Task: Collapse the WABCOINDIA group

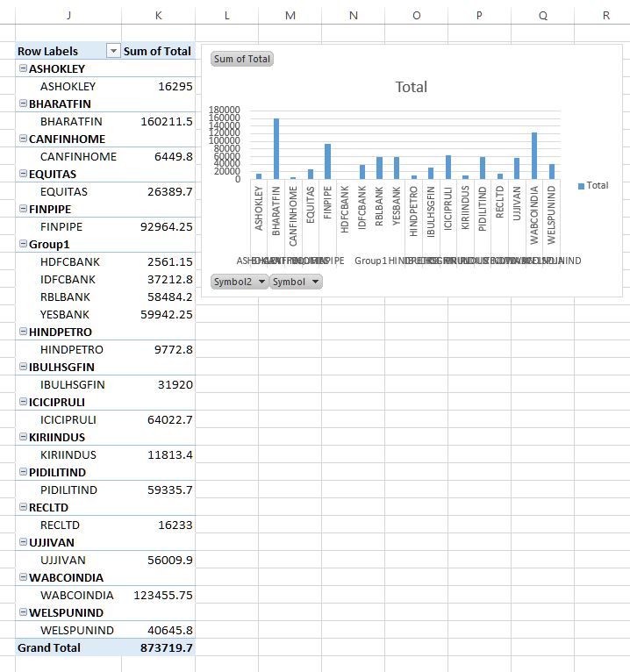Action: click(x=24, y=577)
